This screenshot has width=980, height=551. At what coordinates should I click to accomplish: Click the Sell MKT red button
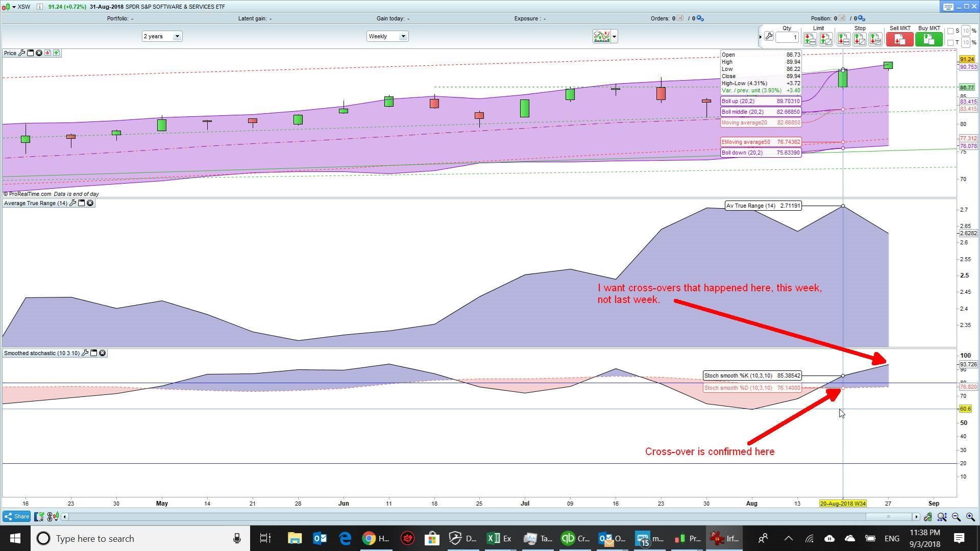click(x=899, y=39)
